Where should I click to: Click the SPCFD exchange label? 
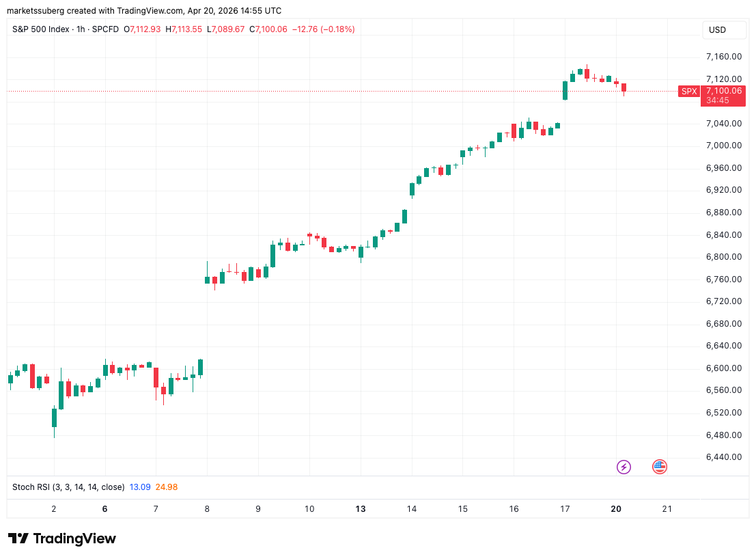(x=104, y=29)
